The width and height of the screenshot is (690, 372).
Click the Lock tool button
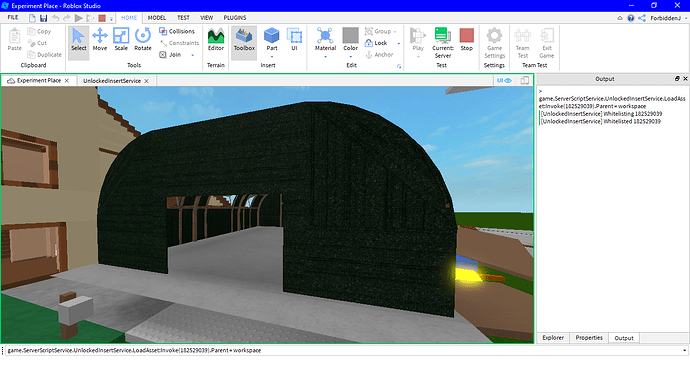pos(376,43)
